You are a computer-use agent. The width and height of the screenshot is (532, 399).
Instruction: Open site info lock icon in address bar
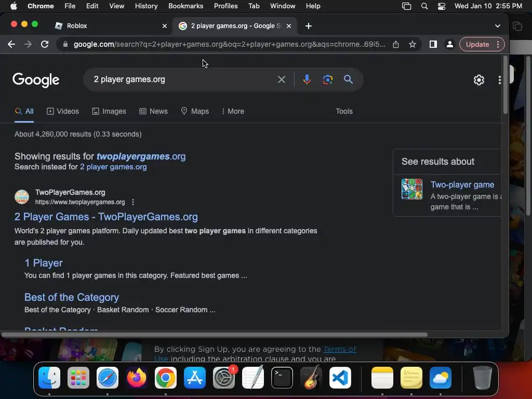pyautogui.click(x=65, y=44)
